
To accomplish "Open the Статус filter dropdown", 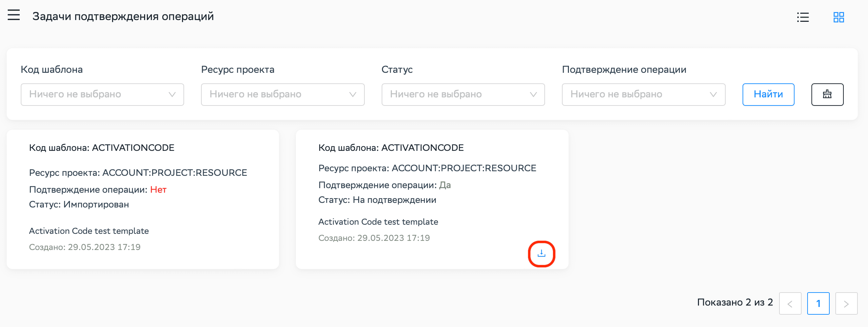I will 463,94.
